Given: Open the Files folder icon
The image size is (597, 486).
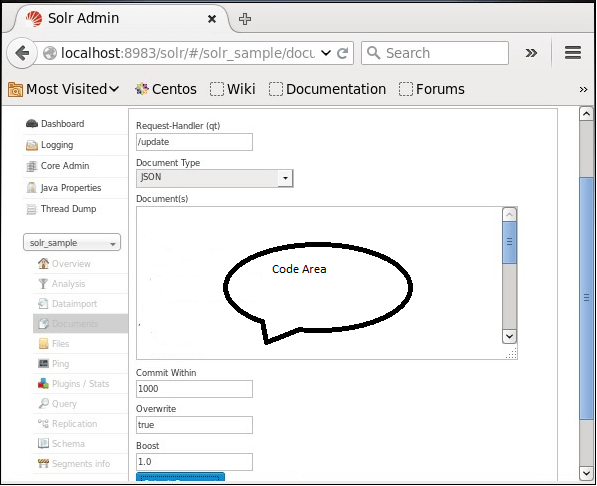Looking at the screenshot, I should pyautogui.click(x=43, y=344).
